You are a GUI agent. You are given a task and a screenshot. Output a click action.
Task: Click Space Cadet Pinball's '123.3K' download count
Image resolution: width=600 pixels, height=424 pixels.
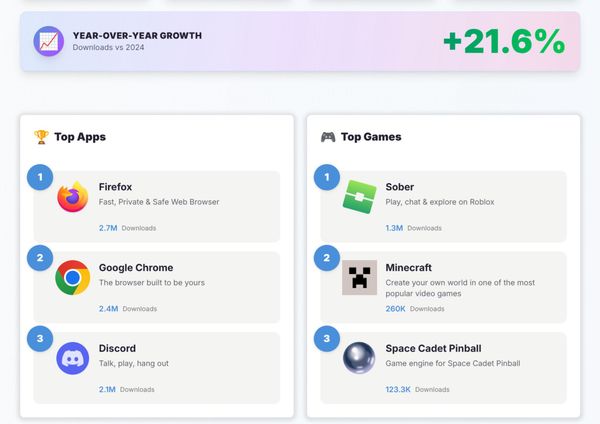click(x=398, y=389)
